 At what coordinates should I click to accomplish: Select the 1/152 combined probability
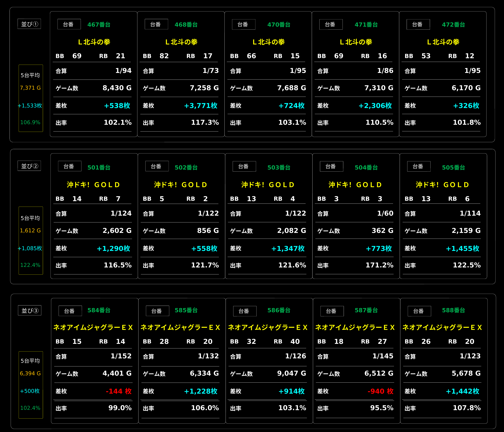121,356
